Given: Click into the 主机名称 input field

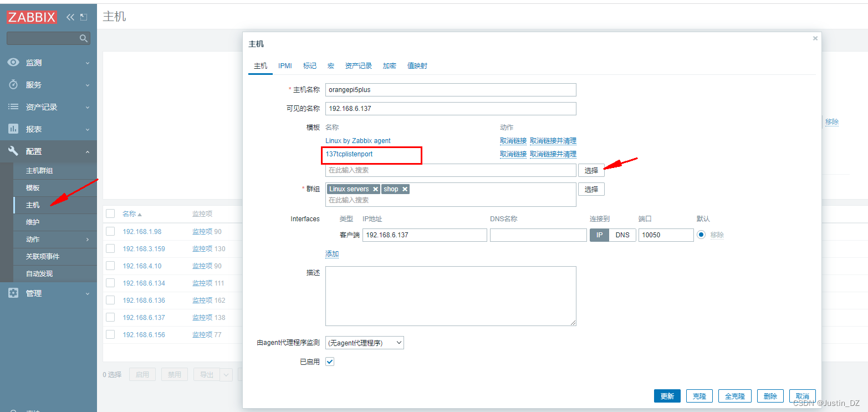Looking at the screenshot, I should pyautogui.click(x=451, y=90).
